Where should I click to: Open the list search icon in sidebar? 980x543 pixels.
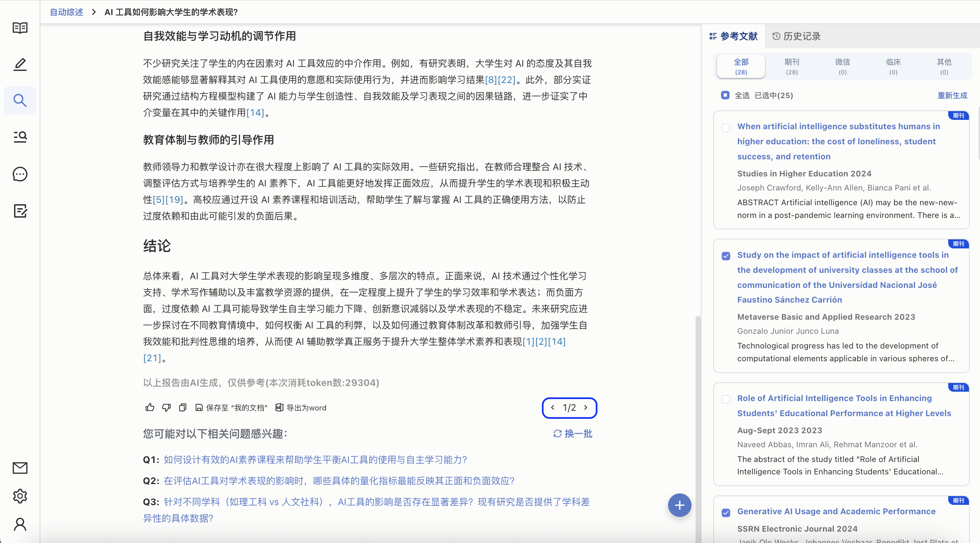coord(20,137)
